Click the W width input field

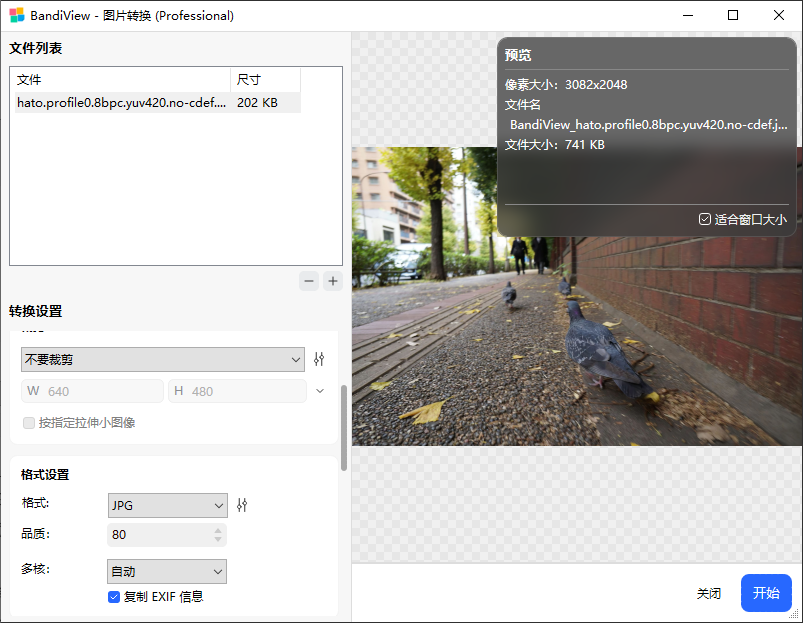click(x=92, y=391)
